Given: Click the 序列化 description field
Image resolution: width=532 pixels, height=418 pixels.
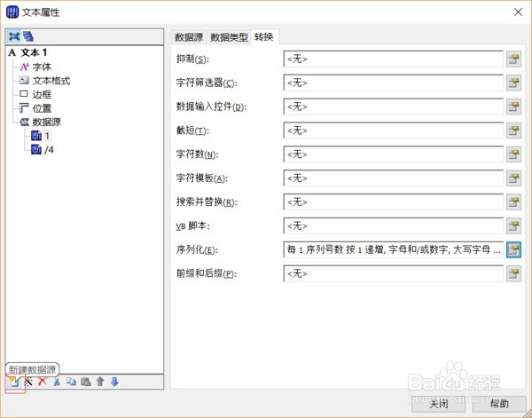Looking at the screenshot, I should tap(393, 250).
